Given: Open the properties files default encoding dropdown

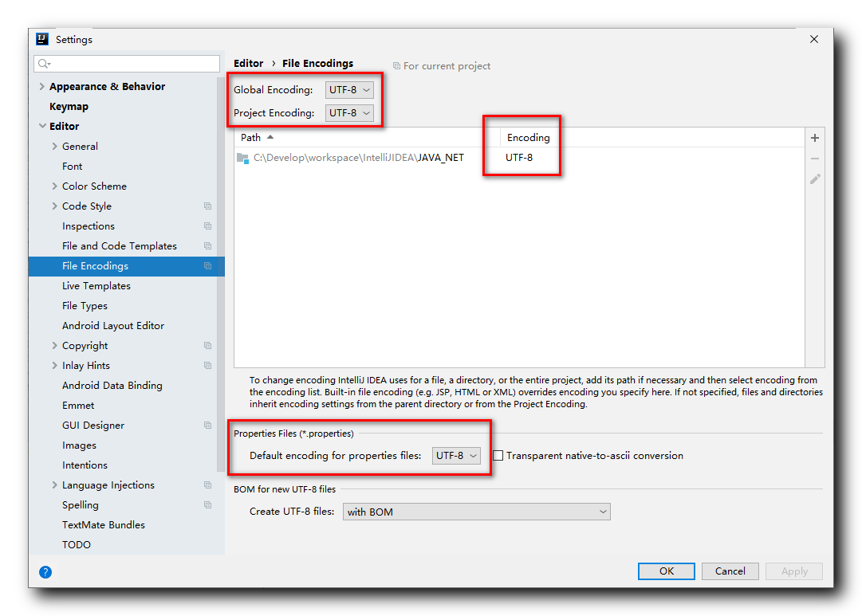Looking at the screenshot, I should click(x=456, y=456).
